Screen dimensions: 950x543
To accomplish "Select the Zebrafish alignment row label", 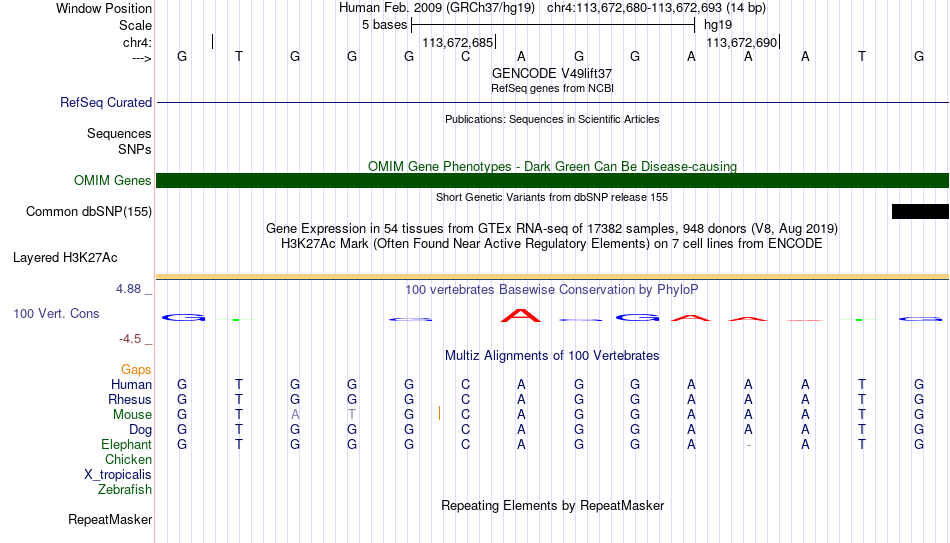I will pyautogui.click(x=125, y=489).
